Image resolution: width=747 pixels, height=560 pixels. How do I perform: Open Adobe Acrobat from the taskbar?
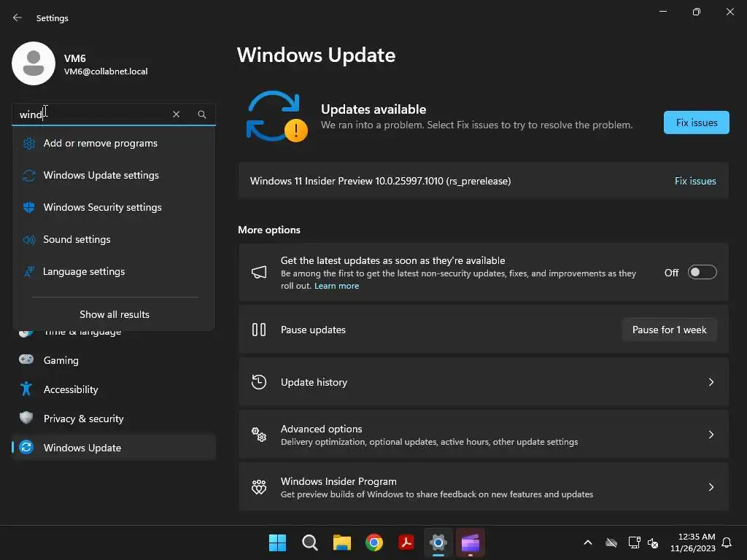406,542
